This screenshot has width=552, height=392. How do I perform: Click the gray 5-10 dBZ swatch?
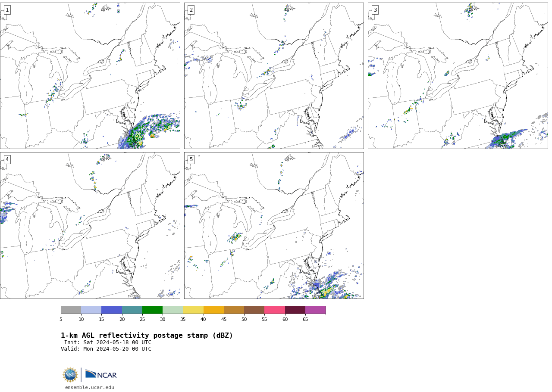71,310
